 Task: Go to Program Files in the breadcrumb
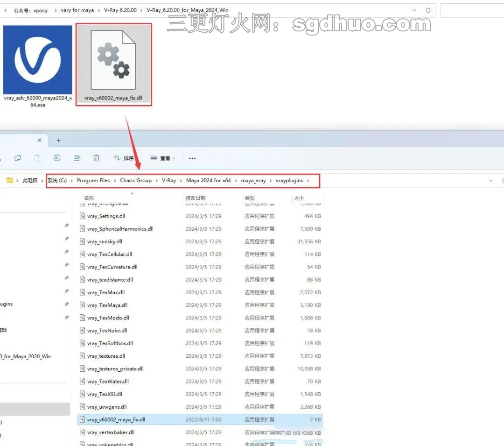tap(93, 180)
